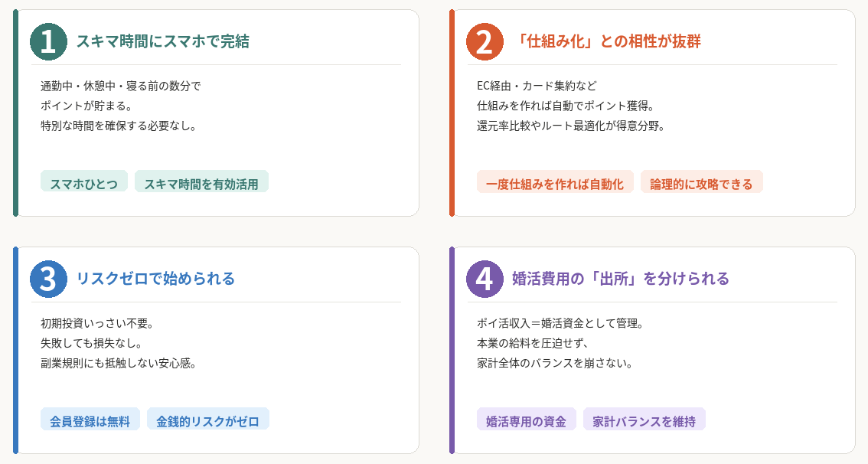The height and width of the screenshot is (464, 868).
Task: Select the 金銭的リスクがゼロ tag
Action: tap(208, 420)
